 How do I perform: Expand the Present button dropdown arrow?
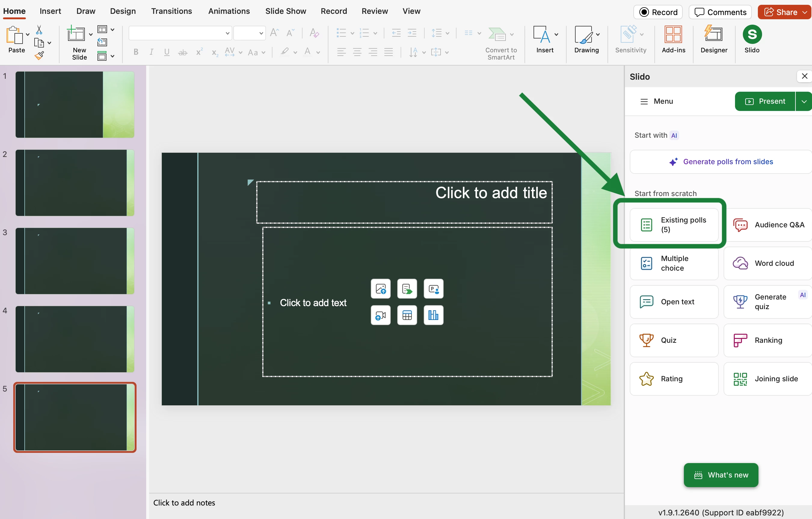pos(804,102)
